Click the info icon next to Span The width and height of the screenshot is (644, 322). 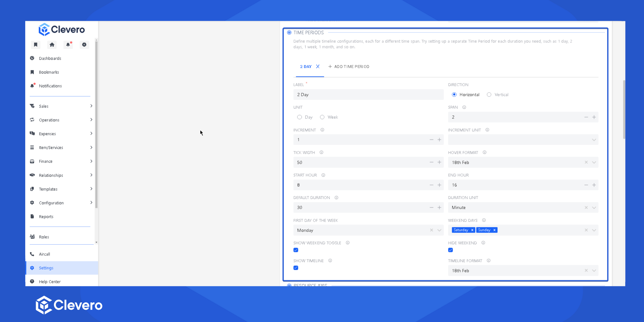coord(464,107)
